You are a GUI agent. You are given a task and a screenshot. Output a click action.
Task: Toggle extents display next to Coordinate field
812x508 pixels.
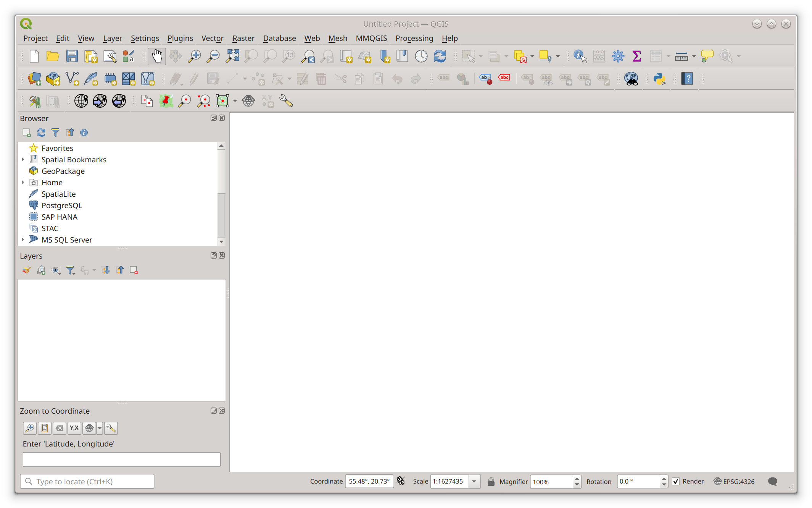[401, 481]
